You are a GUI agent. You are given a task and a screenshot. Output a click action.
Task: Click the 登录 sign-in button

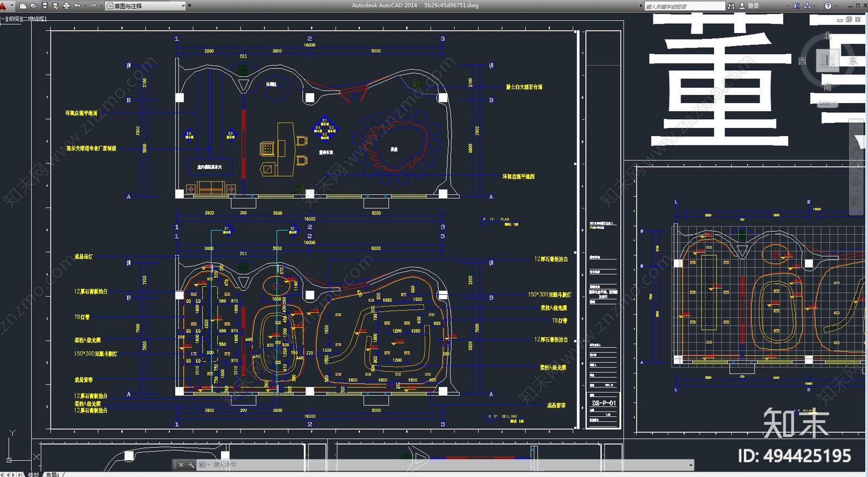click(x=749, y=5)
